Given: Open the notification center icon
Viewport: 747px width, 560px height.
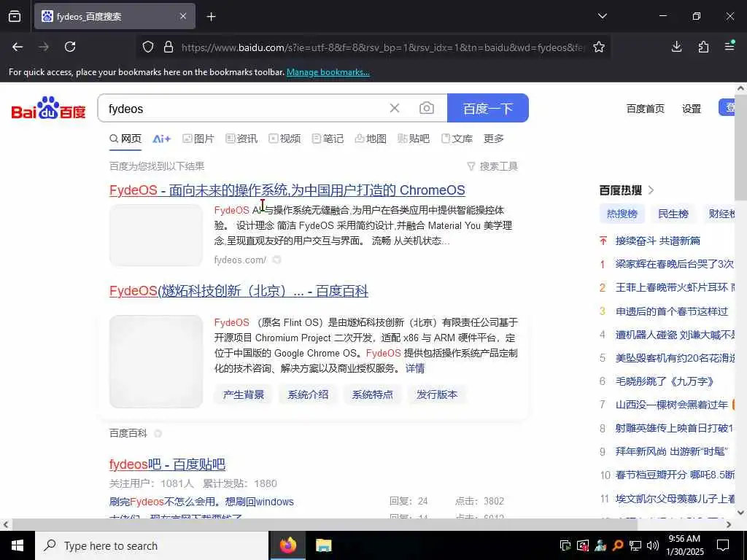Looking at the screenshot, I should point(723,545).
